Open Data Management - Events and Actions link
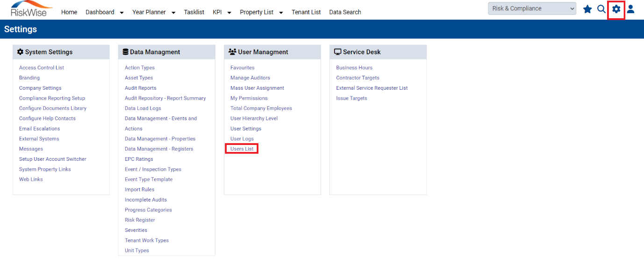The image size is (644, 260). pos(161,124)
